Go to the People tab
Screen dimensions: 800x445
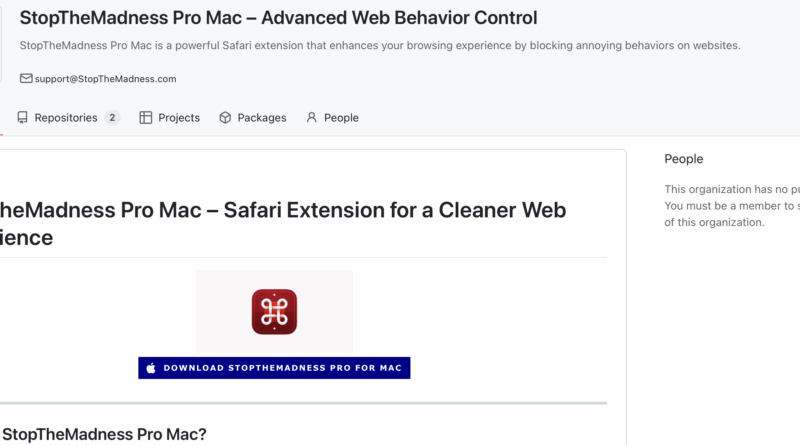point(333,118)
